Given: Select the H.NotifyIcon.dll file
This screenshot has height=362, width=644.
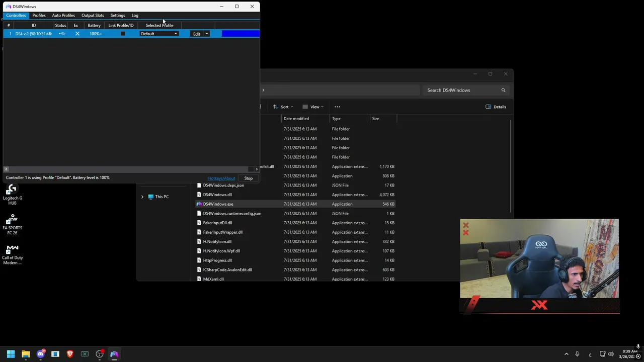Looking at the screenshot, I should coord(295,241).
